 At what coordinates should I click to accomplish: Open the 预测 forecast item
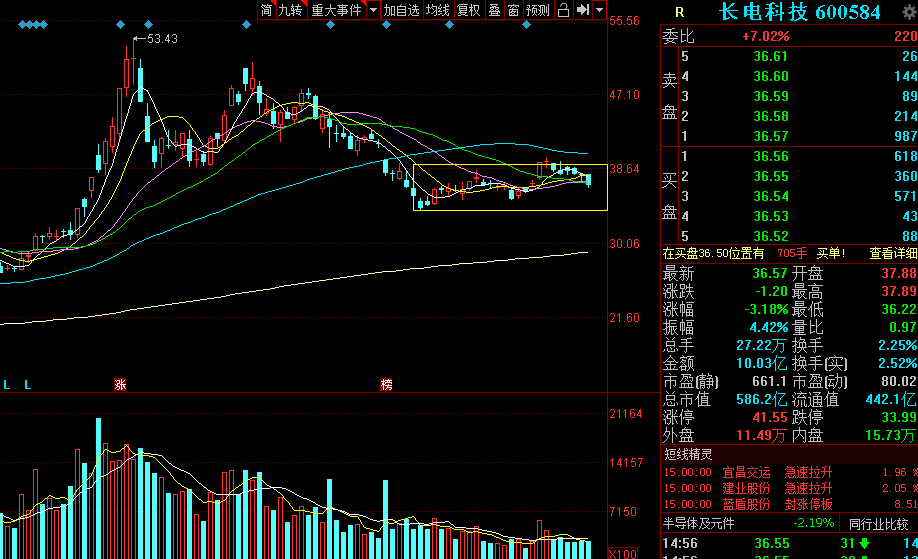[x=537, y=10]
